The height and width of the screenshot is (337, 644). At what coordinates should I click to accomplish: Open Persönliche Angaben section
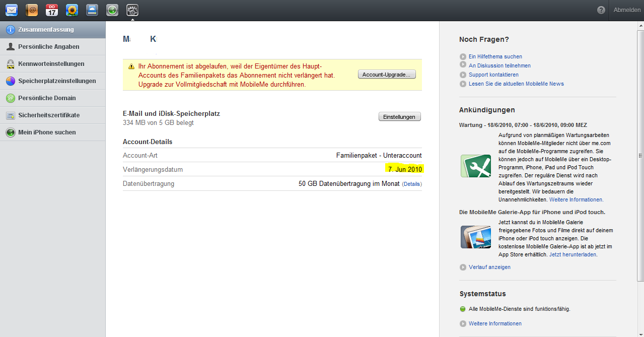point(48,47)
